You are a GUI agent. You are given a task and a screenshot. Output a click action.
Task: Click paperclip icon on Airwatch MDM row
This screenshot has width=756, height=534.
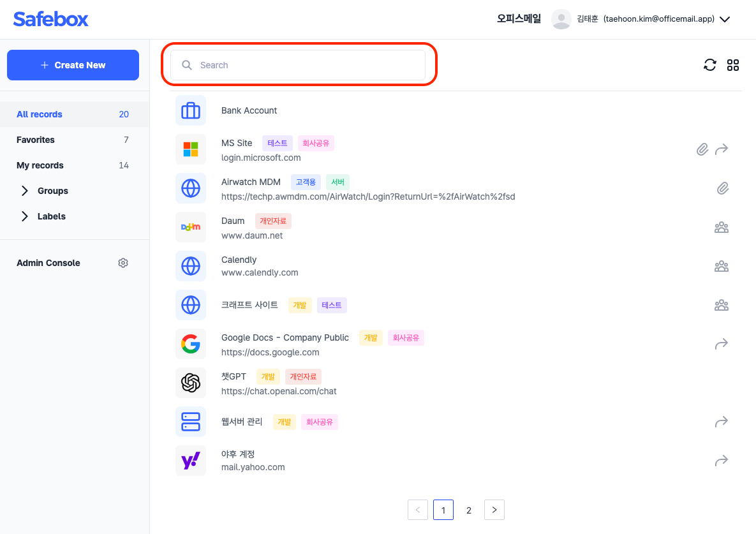coord(722,188)
